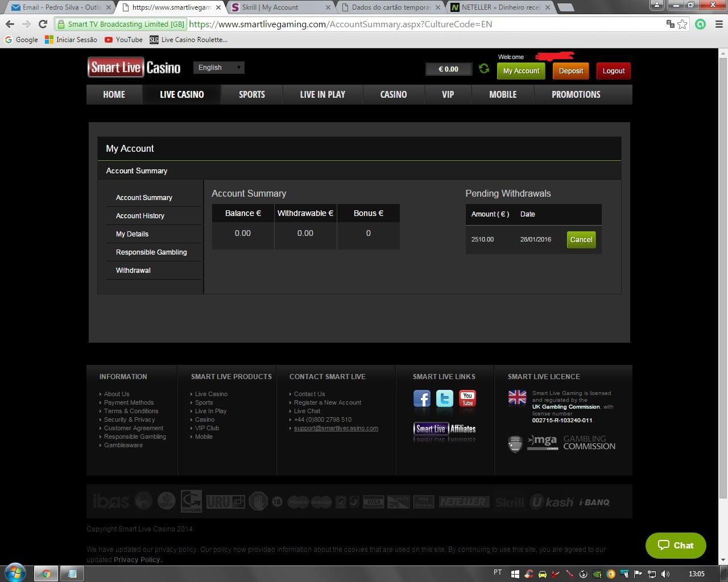Click the Smart Live Affiliates logo
Viewport: 728px width, 582px height.
click(445, 430)
